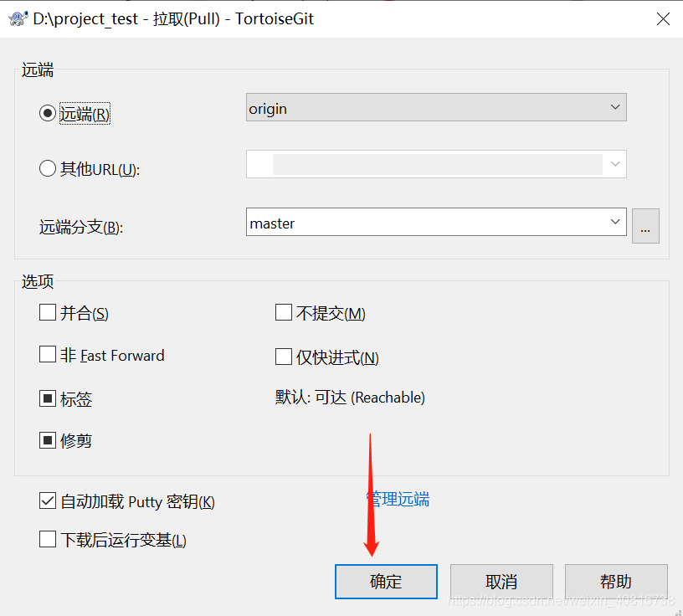Enable 下载后运行变基(L) checkbox

[x=48, y=539]
